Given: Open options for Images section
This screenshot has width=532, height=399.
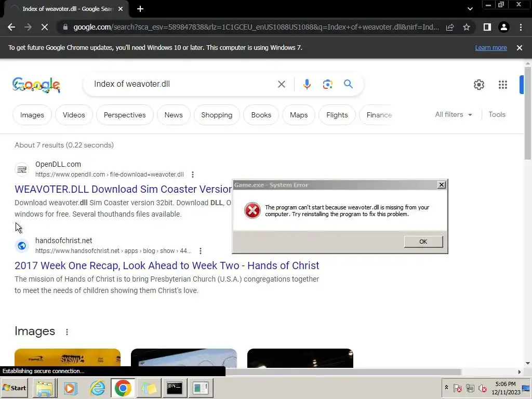Looking at the screenshot, I should coord(67,332).
